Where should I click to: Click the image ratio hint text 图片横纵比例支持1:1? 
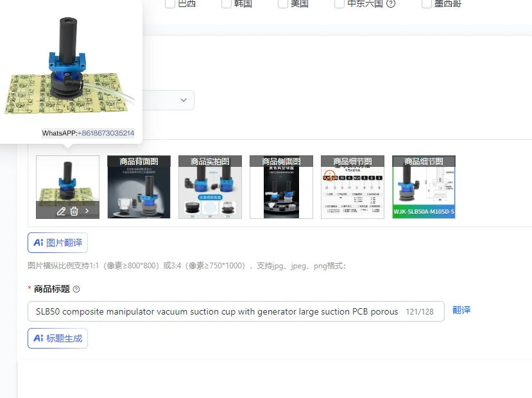pyautogui.click(x=187, y=266)
